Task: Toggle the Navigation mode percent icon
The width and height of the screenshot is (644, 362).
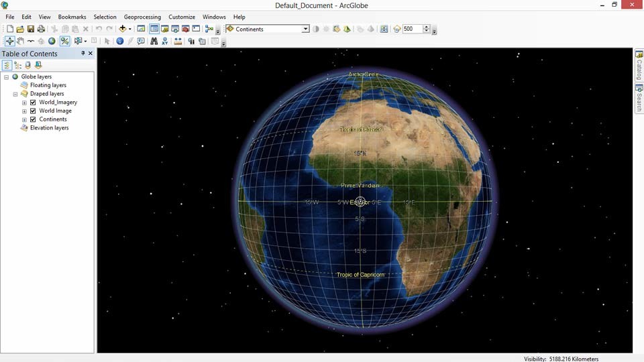Action: point(65,41)
